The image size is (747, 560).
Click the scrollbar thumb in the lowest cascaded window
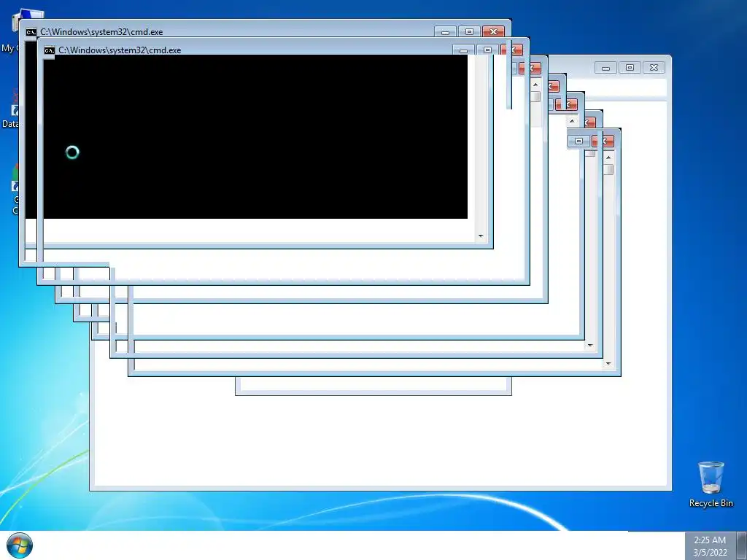[x=608, y=169]
